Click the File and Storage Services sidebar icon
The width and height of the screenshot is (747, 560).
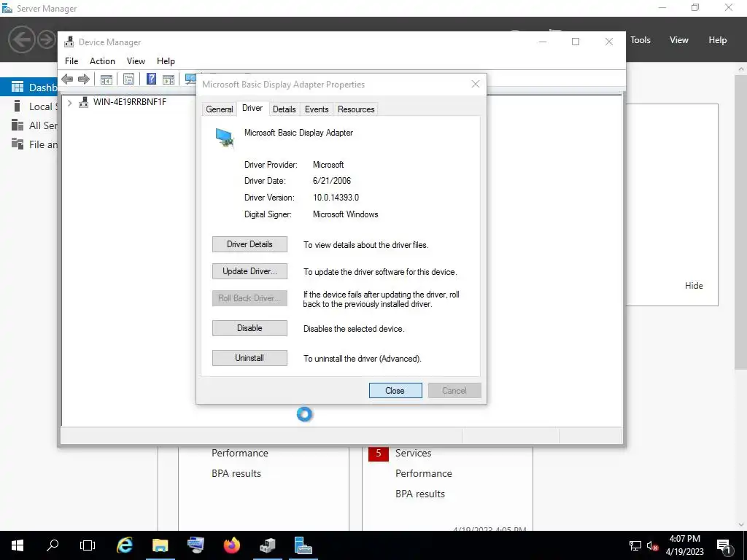click(x=18, y=144)
